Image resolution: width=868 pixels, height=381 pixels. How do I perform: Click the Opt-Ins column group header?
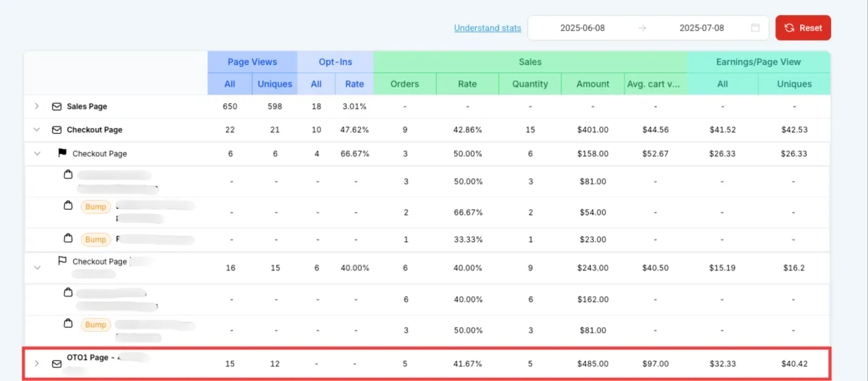pos(336,62)
